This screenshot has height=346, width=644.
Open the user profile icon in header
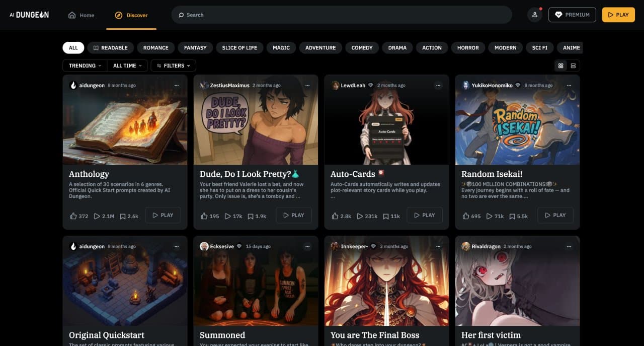click(534, 15)
